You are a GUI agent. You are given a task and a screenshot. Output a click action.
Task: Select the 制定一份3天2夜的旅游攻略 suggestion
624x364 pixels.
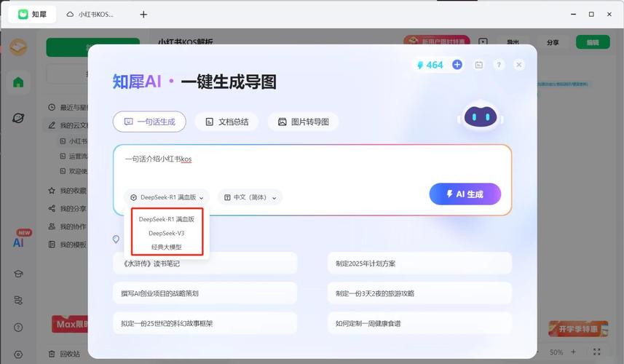(419, 293)
